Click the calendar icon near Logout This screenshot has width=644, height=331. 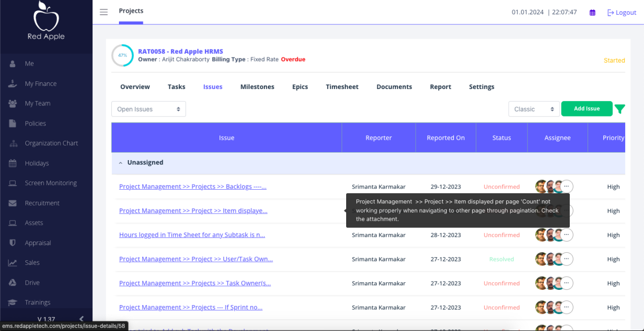tap(592, 13)
